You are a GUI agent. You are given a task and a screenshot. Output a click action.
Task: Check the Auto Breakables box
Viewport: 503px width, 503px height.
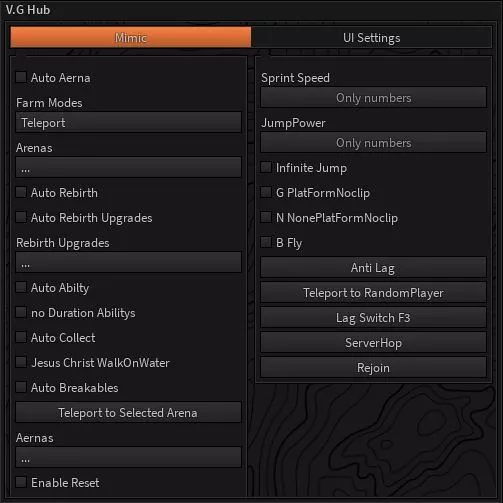[21, 387]
